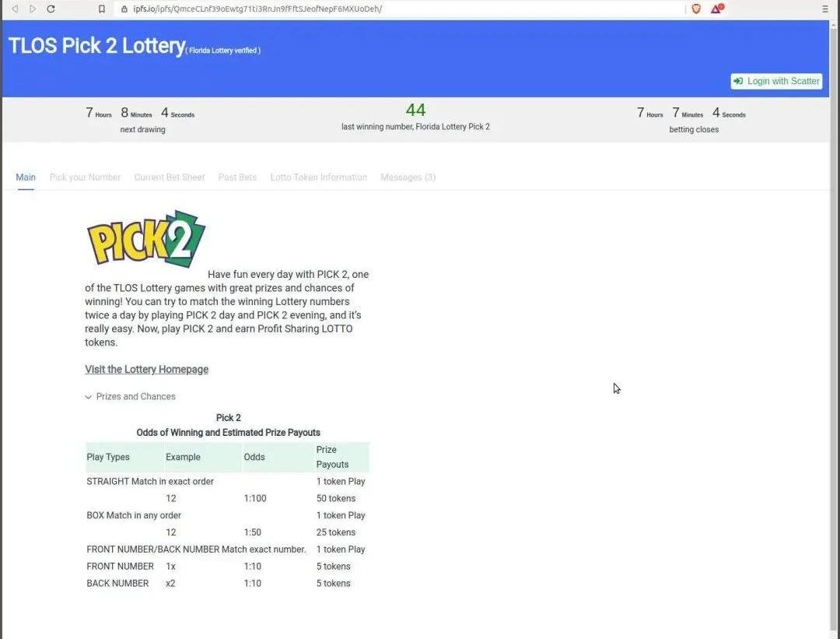Focus the ipfs.io address bar
Screen dimensions: 840x639
click(x=399, y=9)
